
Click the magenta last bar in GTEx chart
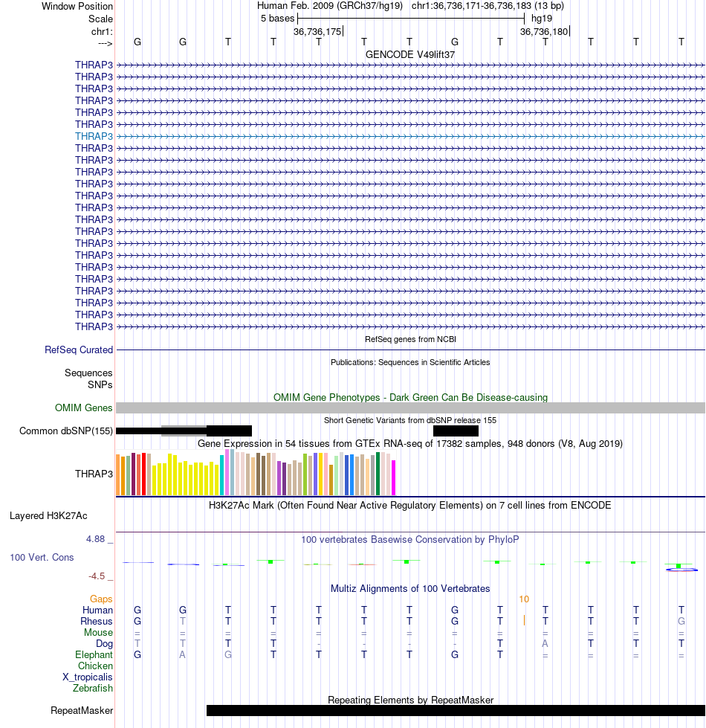point(393,477)
